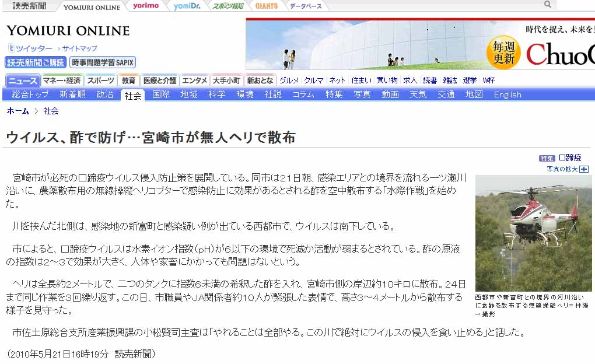Image resolution: width=595 pixels, height=364 pixels.
Task: Go to ホーム in the breadcrumb
Action: (17, 111)
